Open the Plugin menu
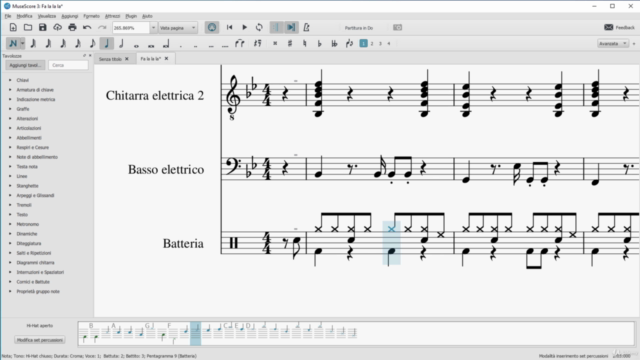This screenshot has width=640, height=360. 131,16
